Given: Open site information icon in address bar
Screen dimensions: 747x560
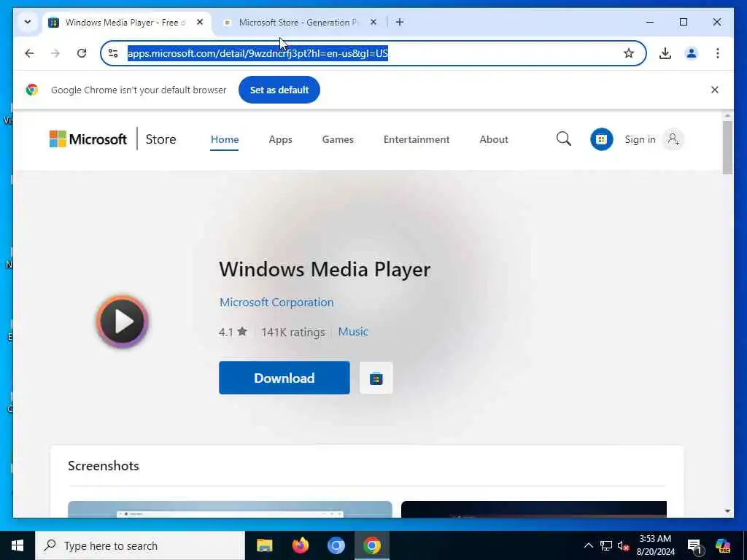Looking at the screenshot, I should 113,53.
